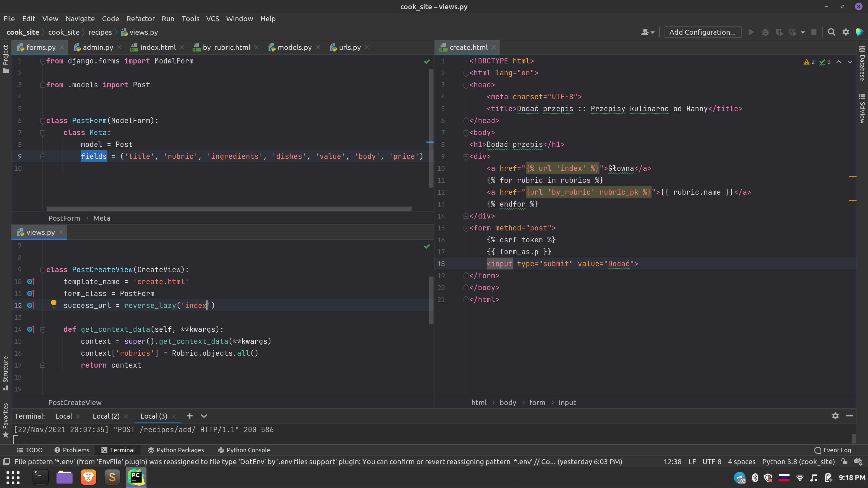This screenshot has width=868, height=488.
Task: Click Add Configuration button
Action: pyautogui.click(x=703, y=32)
